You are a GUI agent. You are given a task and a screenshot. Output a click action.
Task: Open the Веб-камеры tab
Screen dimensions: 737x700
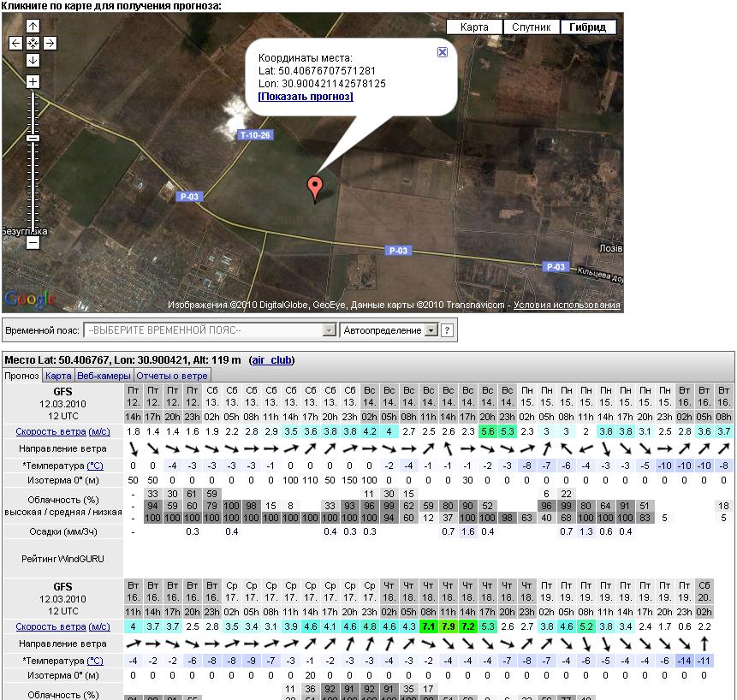point(104,376)
